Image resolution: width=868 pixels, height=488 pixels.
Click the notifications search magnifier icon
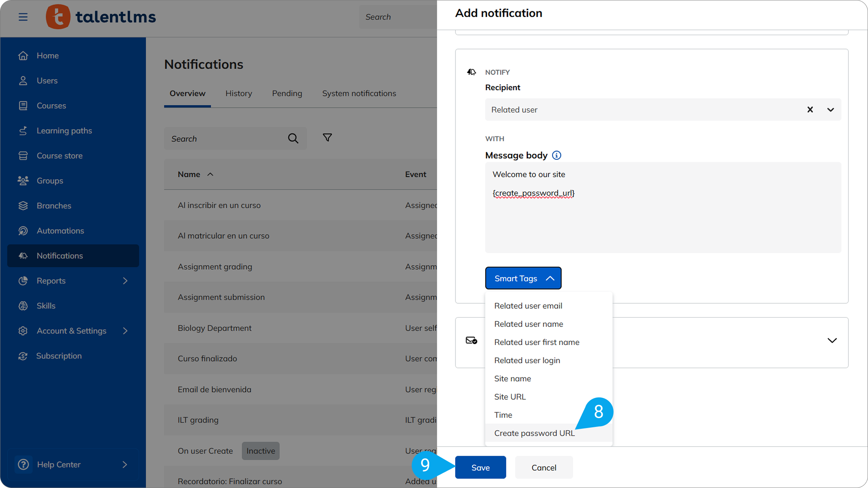(x=293, y=138)
